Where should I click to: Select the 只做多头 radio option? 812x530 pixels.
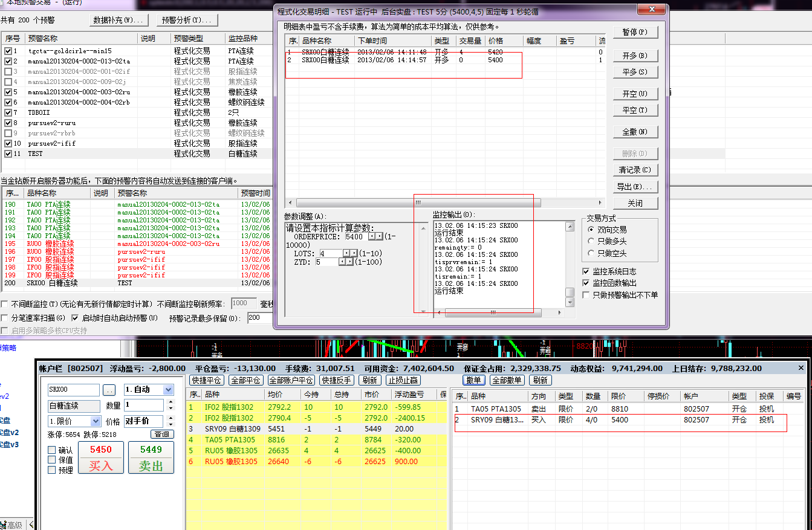click(x=591, y=242)
